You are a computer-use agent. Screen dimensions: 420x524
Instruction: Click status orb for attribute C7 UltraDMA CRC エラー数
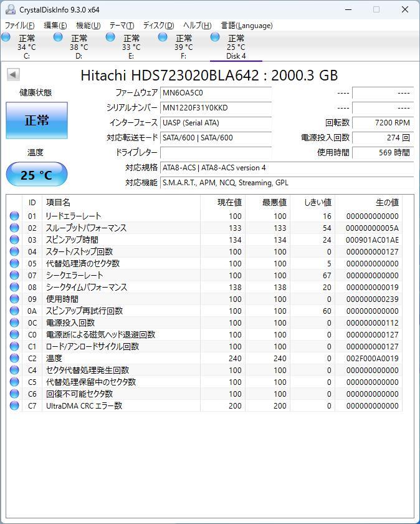pyautogui.click(x=14, y=405)
